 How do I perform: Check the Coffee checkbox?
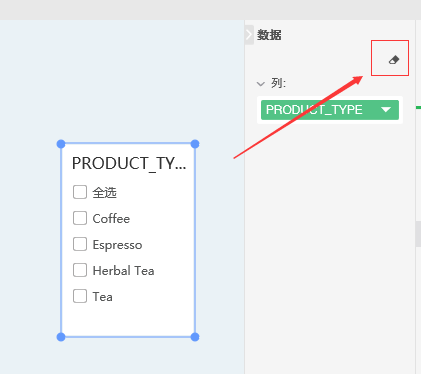click(80, 218)
